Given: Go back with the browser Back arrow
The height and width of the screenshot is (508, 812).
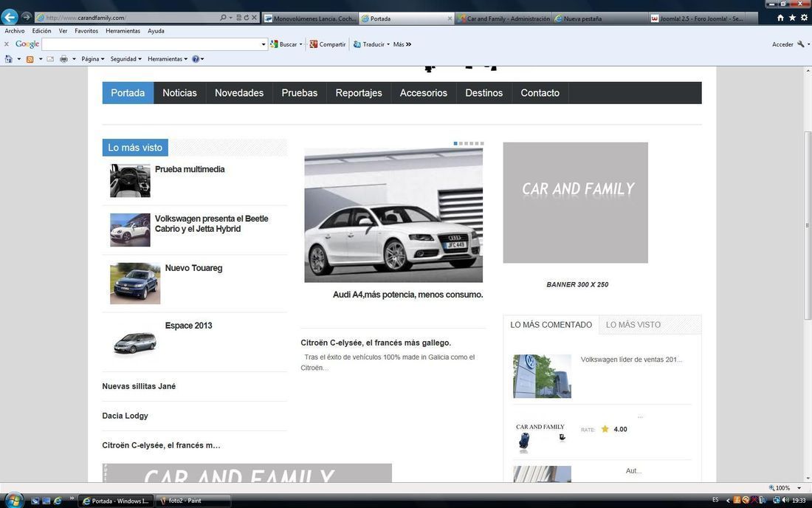Looking at the screenshot, I should click(x=10, y=17).
